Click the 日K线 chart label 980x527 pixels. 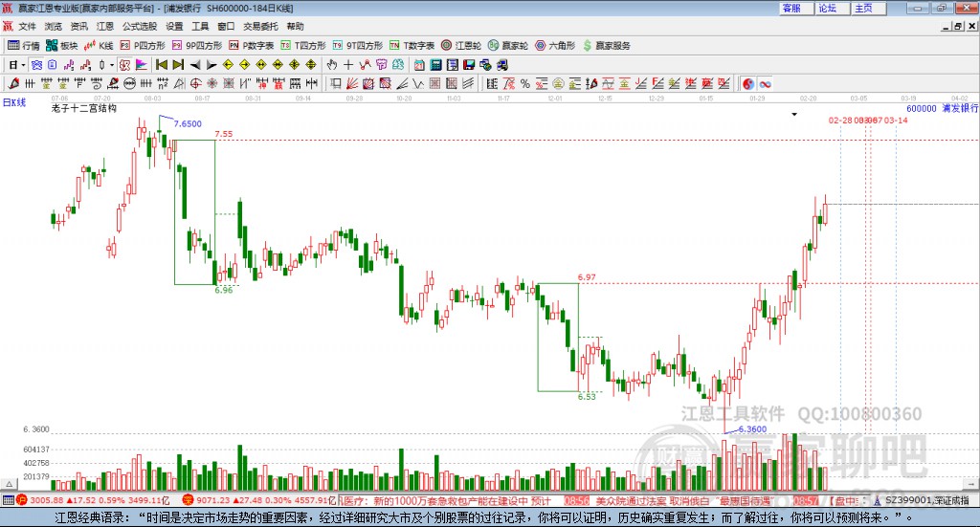(14, 102)
